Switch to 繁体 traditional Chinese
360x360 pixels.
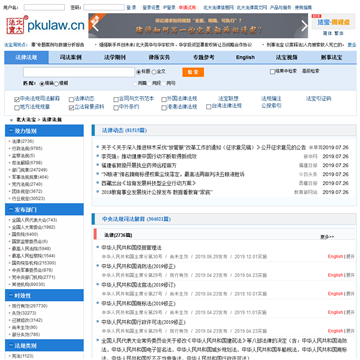click(x=339, y=33)
